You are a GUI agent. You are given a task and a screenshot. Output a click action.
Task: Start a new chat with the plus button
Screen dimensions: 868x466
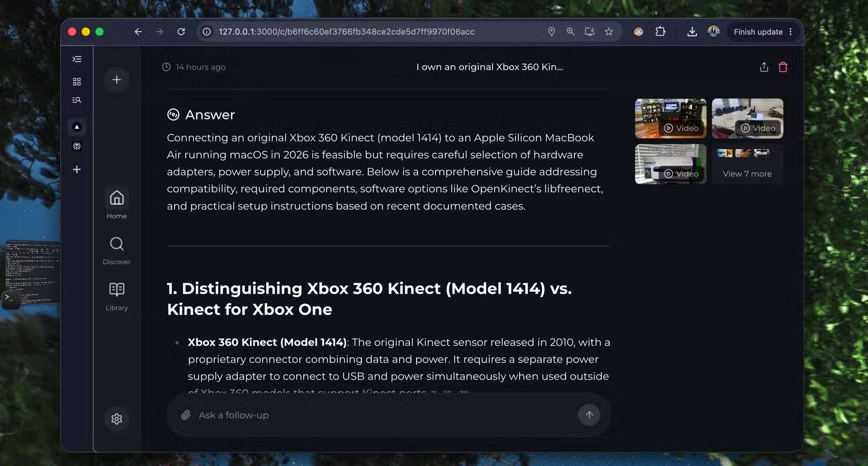click(117, 80)
